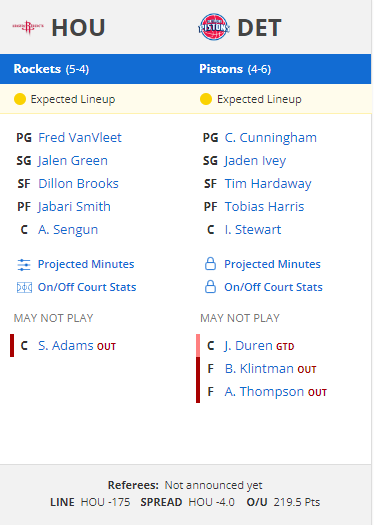Open the Pistons On/Off Court Stats link
Screen dimensions: 376x525
pos(273,287)
